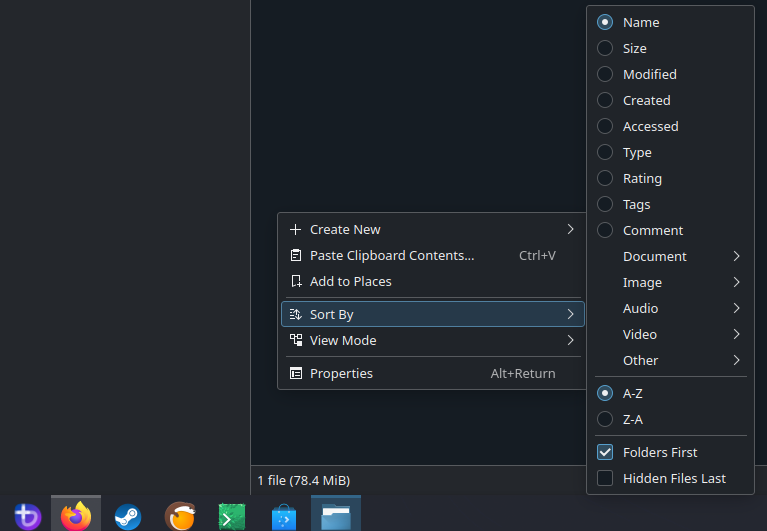
Task: Open the View Mode menu entry
Action: coord(433,340)
